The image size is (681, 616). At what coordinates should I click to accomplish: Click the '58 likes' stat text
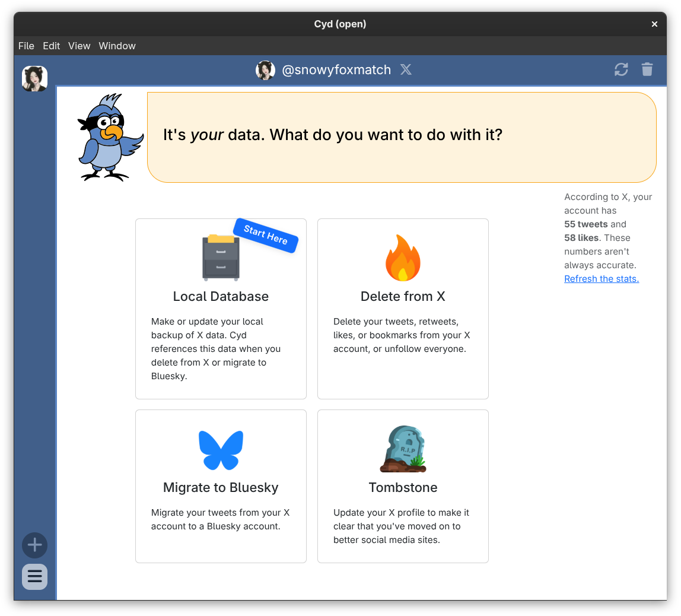[x=581, y=237]
